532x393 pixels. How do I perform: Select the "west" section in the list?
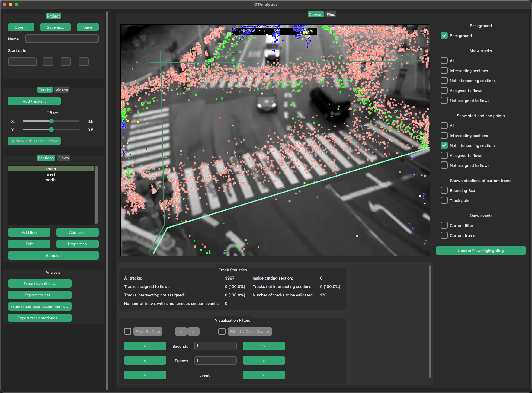50,174
